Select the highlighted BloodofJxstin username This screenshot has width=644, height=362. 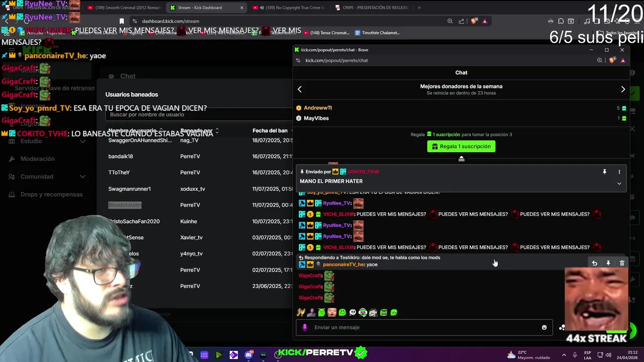(125, 205)
